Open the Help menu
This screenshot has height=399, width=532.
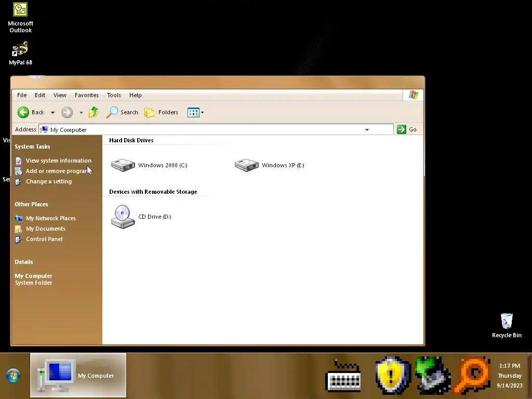coord(136,95)
